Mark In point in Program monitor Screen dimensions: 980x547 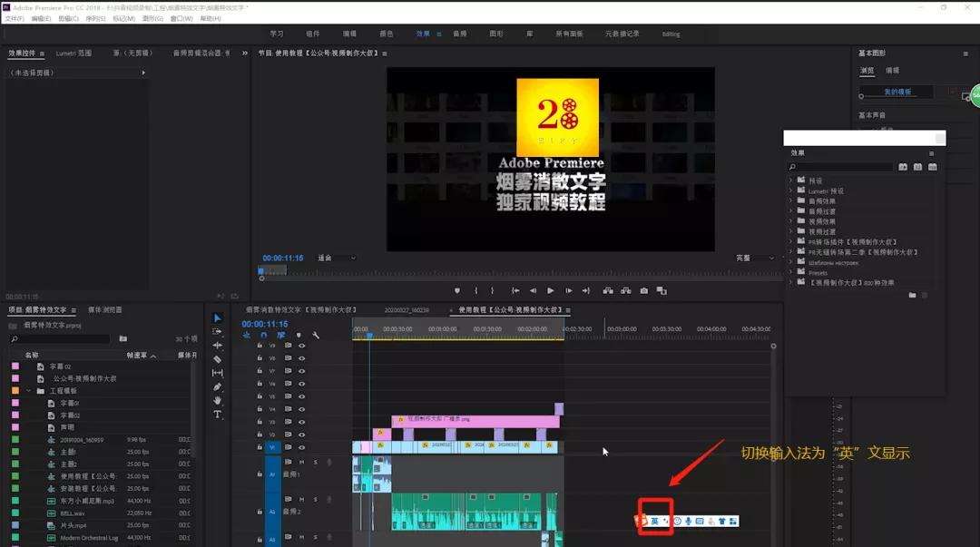pos(476,290)
